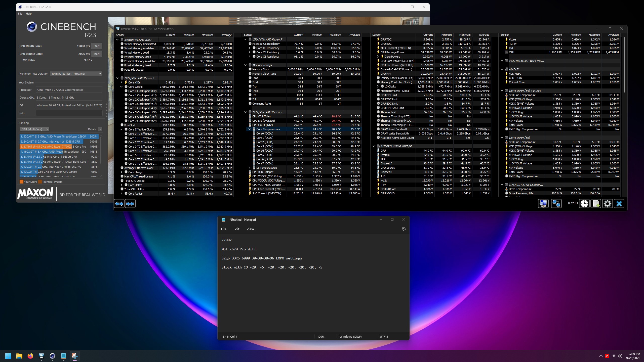The height and width of the screenshot is (362, 644).
Task: Start the CPU Single Core test
Action: [97, 54]
